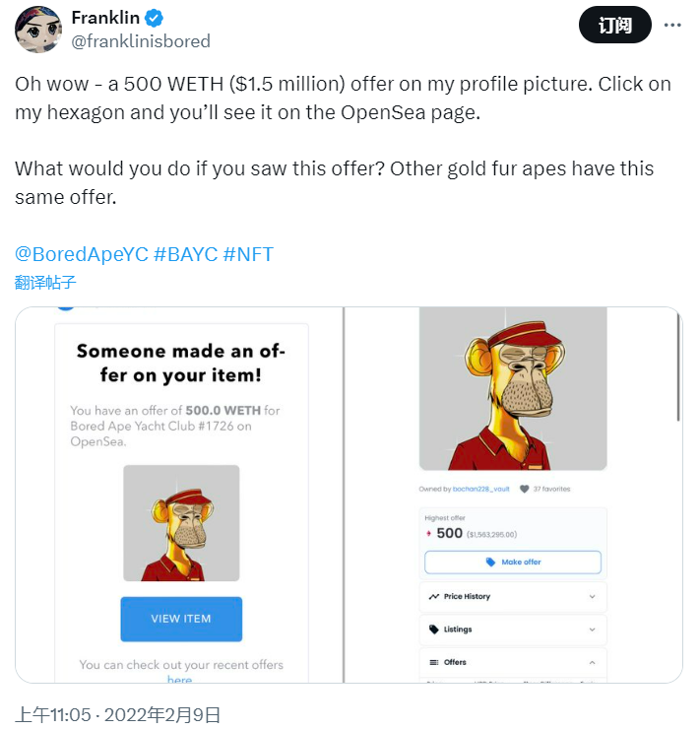This screenshot has width=700, height=730.
Task: Click the Listings tag icon
Action: (x=434, y=630)
